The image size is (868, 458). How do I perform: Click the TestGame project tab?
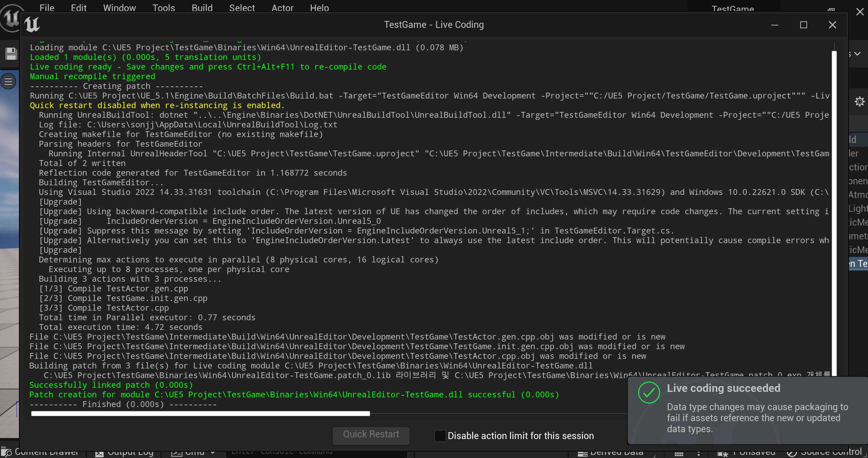tap(733, 8)
